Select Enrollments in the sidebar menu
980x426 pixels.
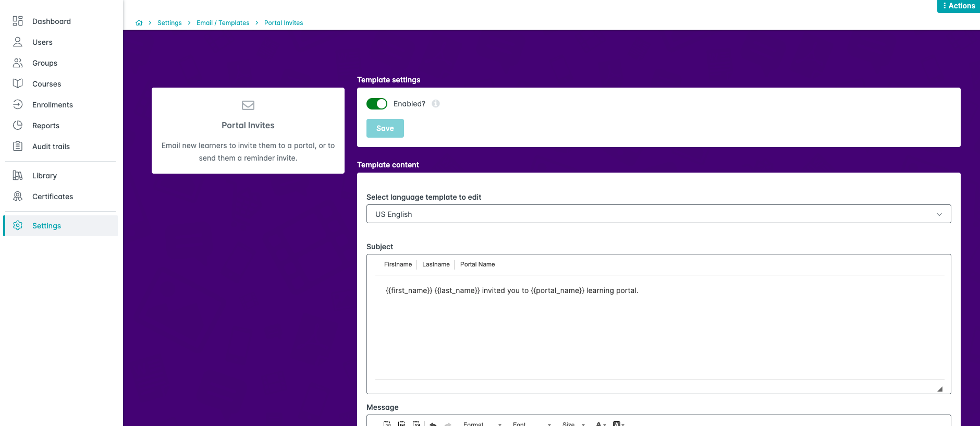click(x=52, y=105)
